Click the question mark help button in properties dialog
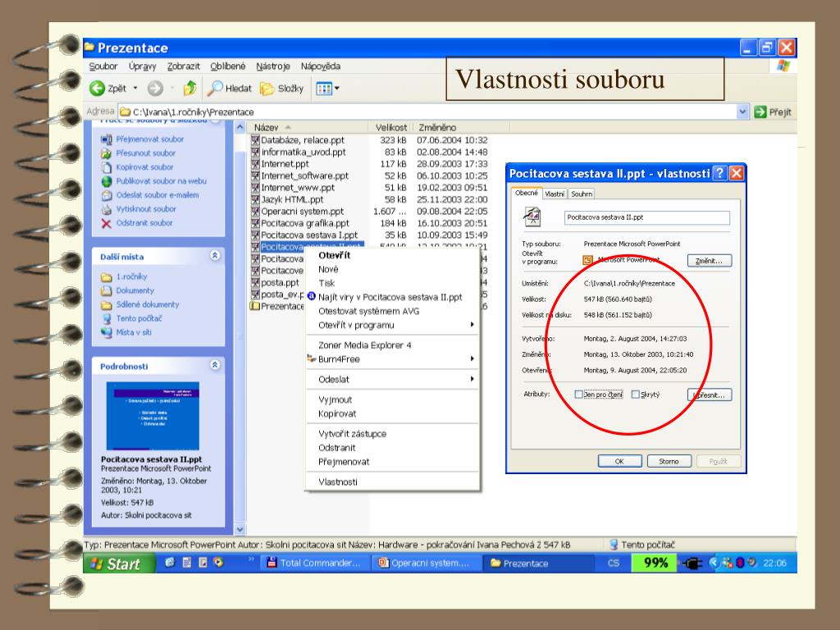This screenshot has width=840, height=630. pos(720,173)
